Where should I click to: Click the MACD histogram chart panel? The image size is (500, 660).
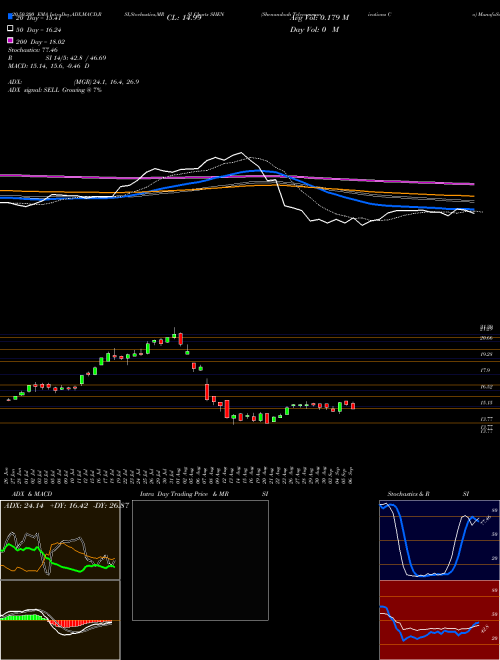[60, 620]
